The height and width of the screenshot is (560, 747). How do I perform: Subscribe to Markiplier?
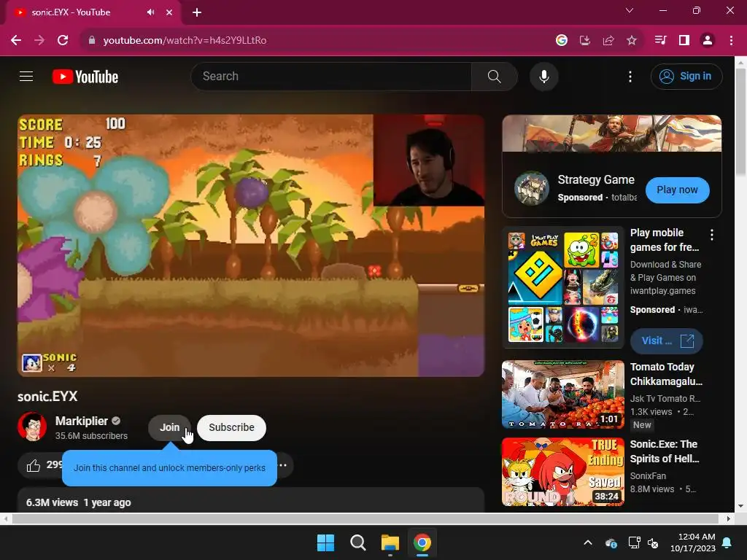[x=231, y=427]
